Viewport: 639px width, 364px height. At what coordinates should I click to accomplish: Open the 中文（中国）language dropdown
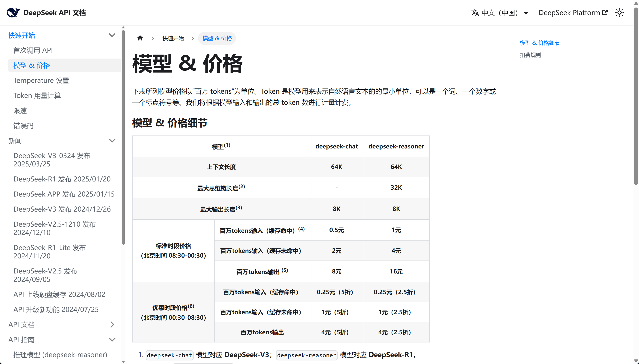point(500,13)
